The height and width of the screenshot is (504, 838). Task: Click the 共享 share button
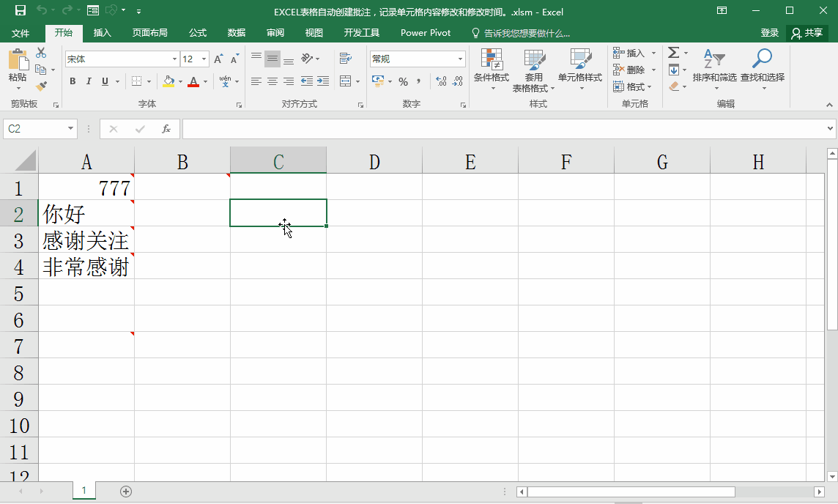(x=807, y=33)
